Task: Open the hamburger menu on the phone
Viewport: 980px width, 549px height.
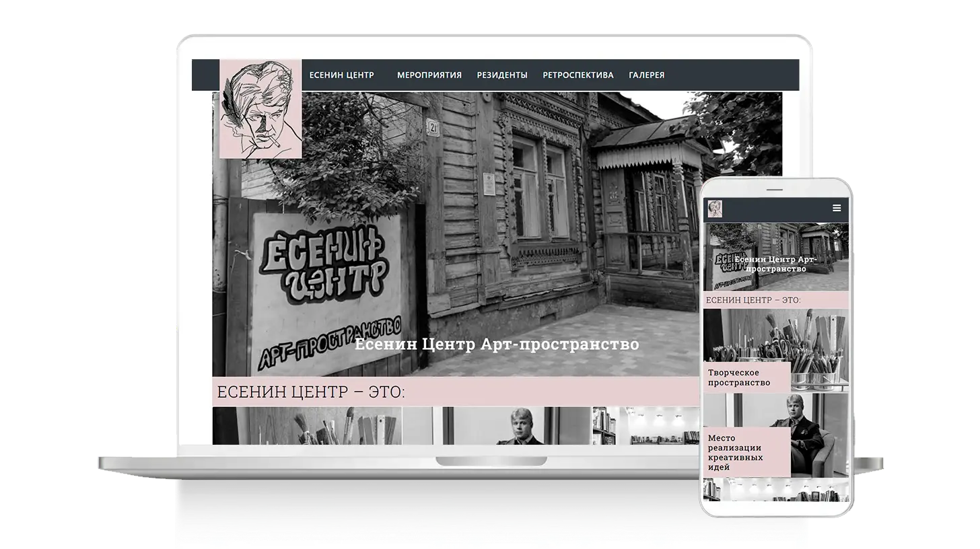Action: click(837, 208)
